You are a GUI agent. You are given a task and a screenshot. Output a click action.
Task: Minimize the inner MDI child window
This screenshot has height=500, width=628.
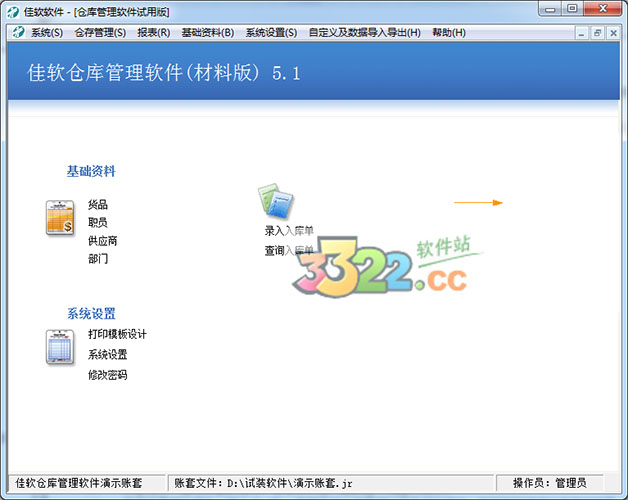pos(582,33)
